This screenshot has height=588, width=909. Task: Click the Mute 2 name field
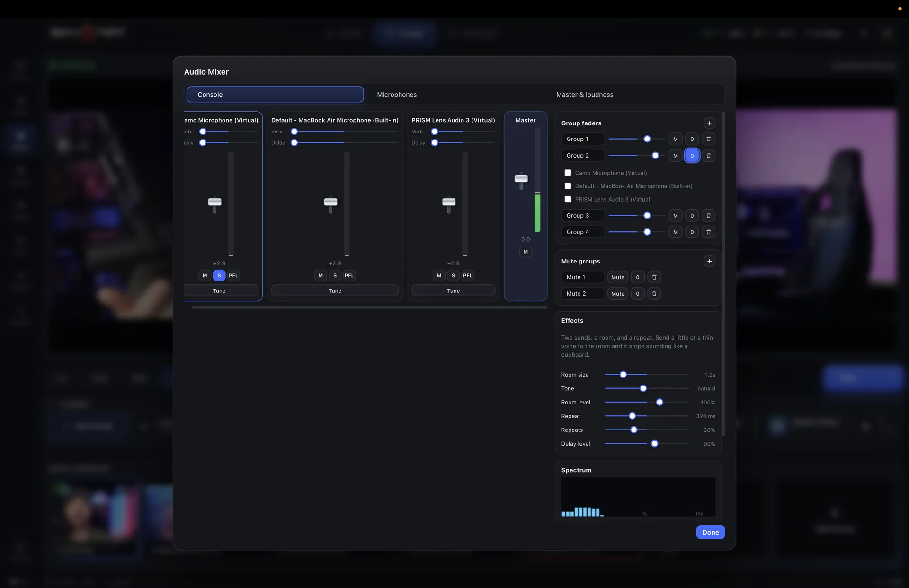[x=583, y=294]
